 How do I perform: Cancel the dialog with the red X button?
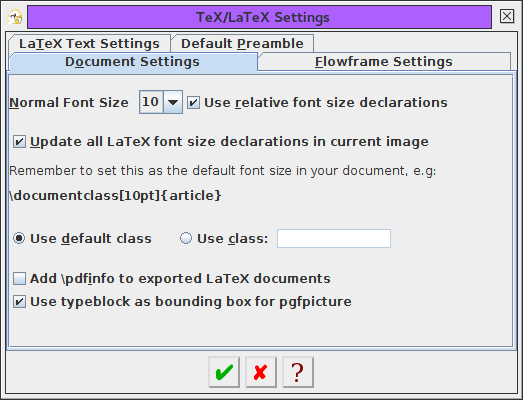261,372
